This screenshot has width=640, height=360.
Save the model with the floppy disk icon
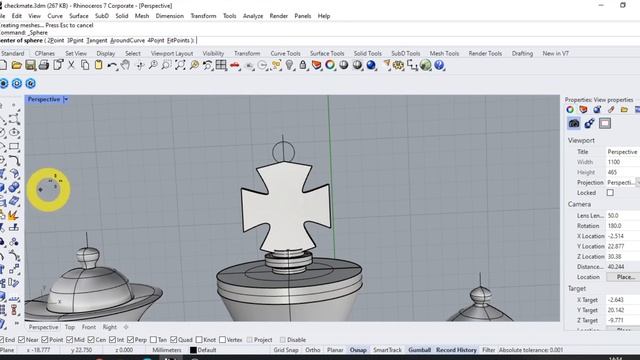(x=30, y=65)
